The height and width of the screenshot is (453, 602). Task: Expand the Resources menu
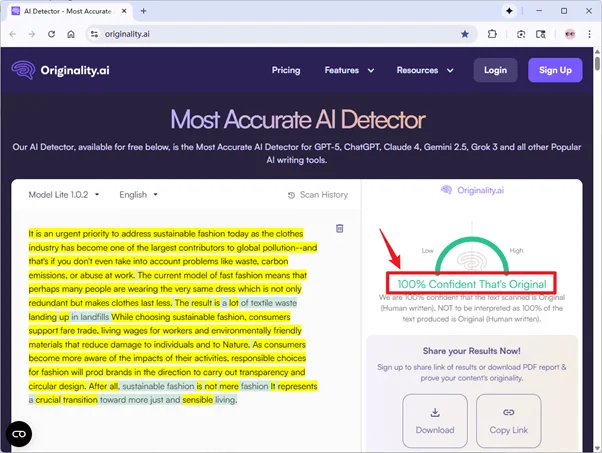[x=424, y=71]
